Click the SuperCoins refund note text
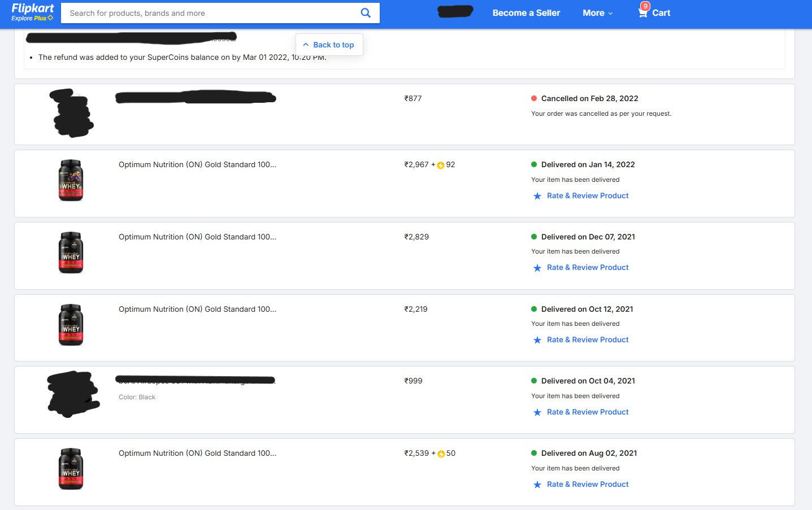The height and width of the screenshot is (510, 812). [182, 58]
